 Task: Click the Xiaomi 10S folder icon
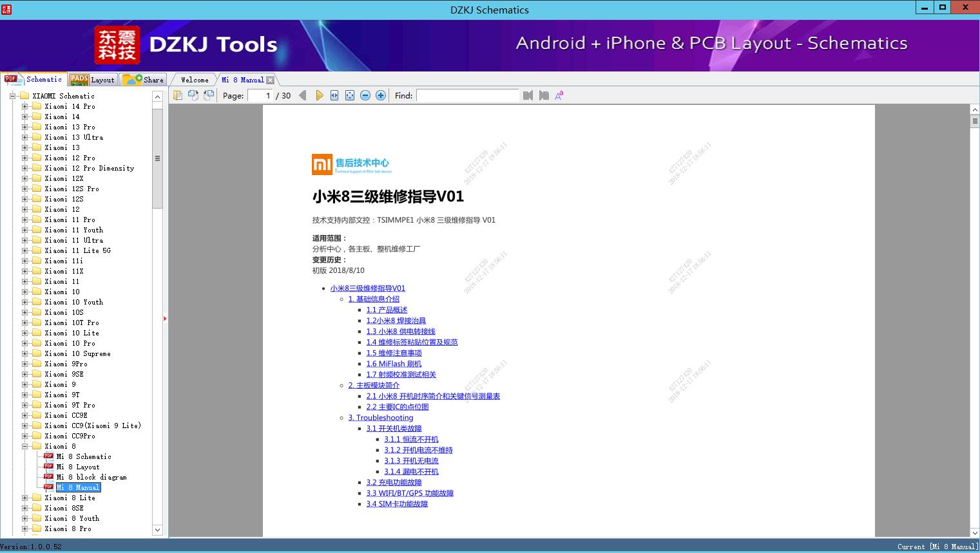(37, 312)
